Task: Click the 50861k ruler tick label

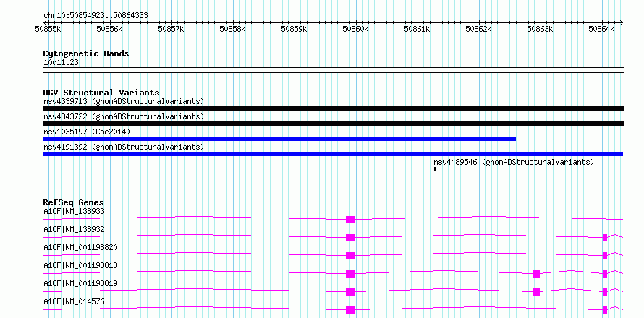Action: coord(418,29)
